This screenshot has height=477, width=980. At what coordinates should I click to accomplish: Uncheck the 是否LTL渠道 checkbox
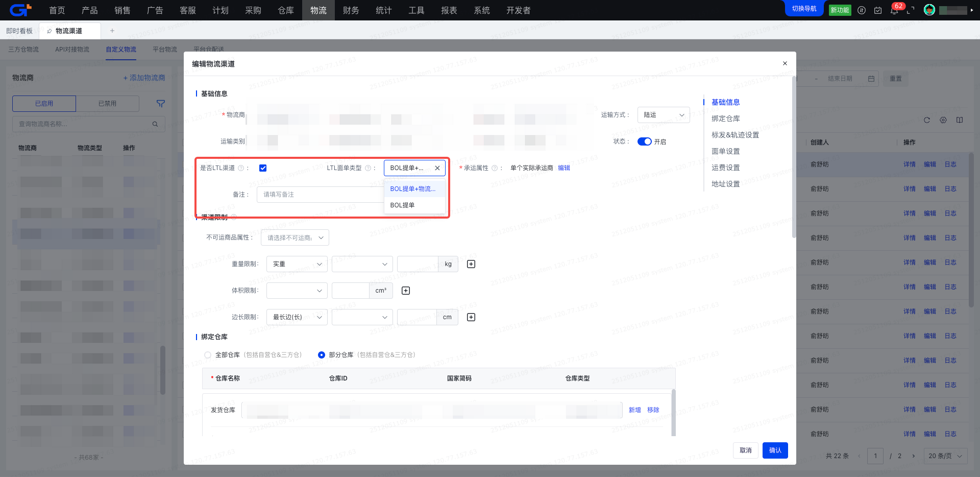click(263, 168)
